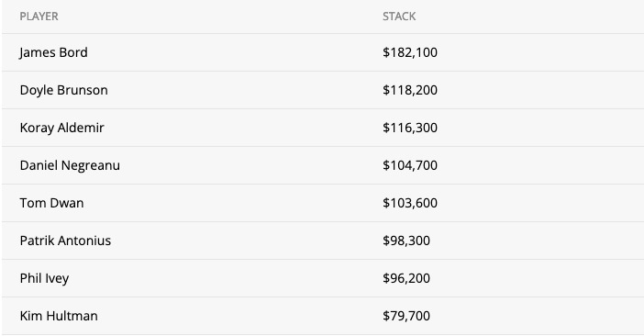Open the Daniel Negreanu player entry
Screen dimensions: 644x336
click(70, 165)
